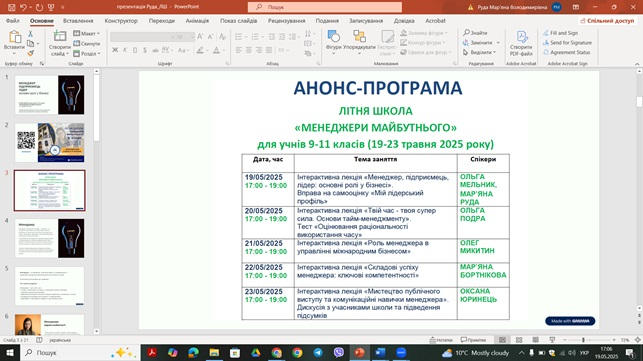Viewport: 643px width, 361px height.
Task: Clear all formatting icon
Action: (222, 37)
